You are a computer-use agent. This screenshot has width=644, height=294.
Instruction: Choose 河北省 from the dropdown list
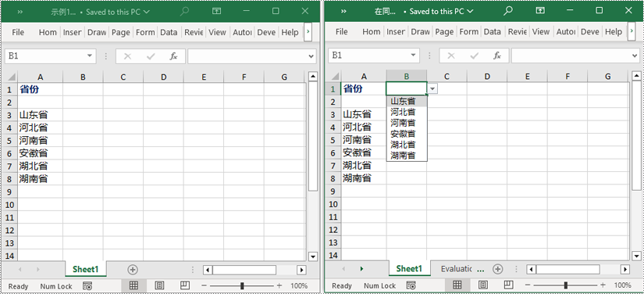pyautogui.click(x=407, y=112)
